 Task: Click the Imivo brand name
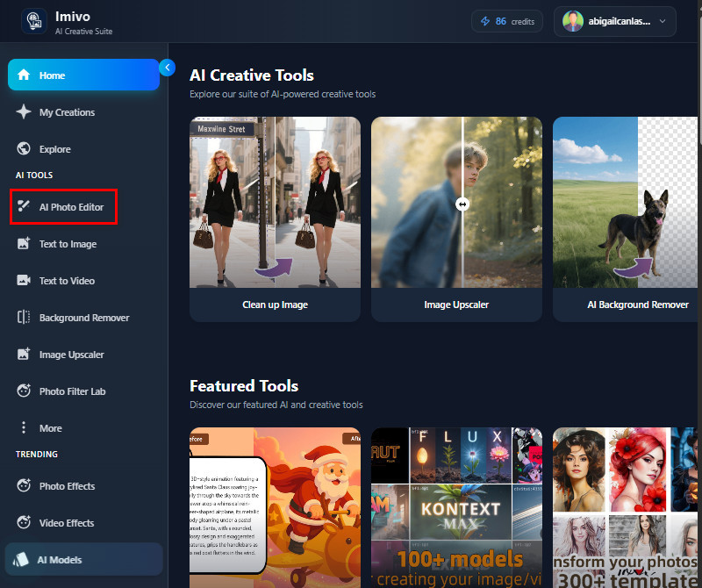(x=73, y=16)
